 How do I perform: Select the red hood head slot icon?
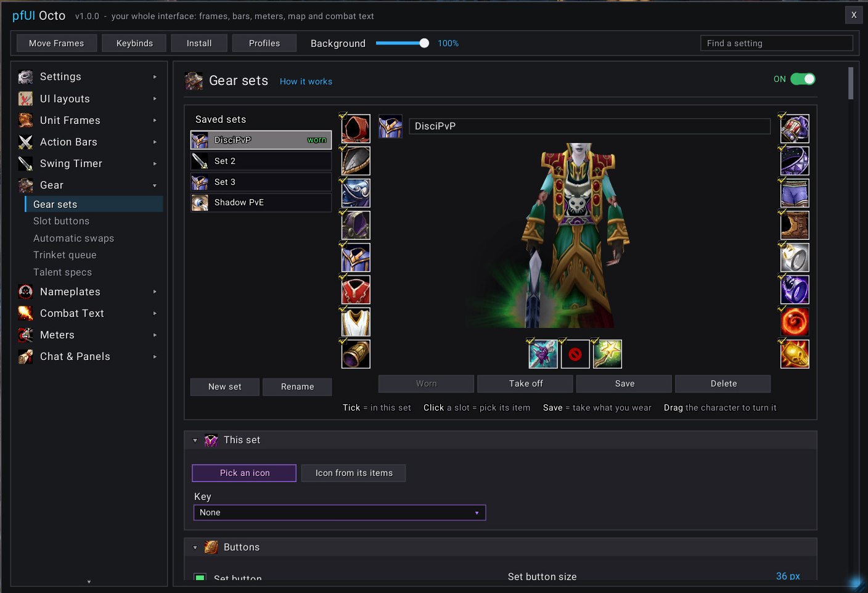[356, 129]
